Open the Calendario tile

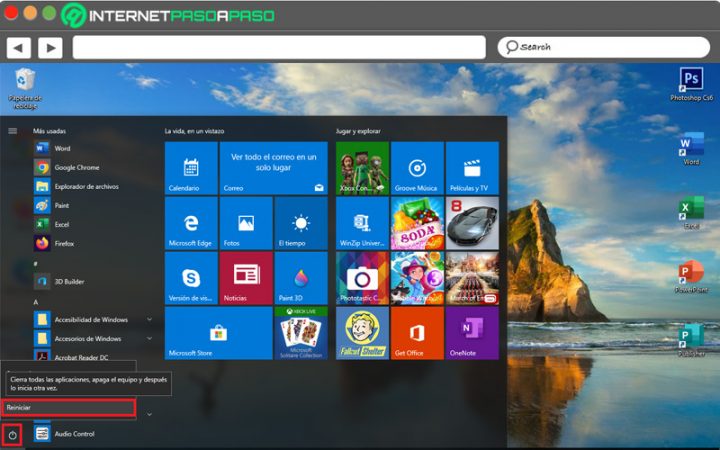click(191, 167)
